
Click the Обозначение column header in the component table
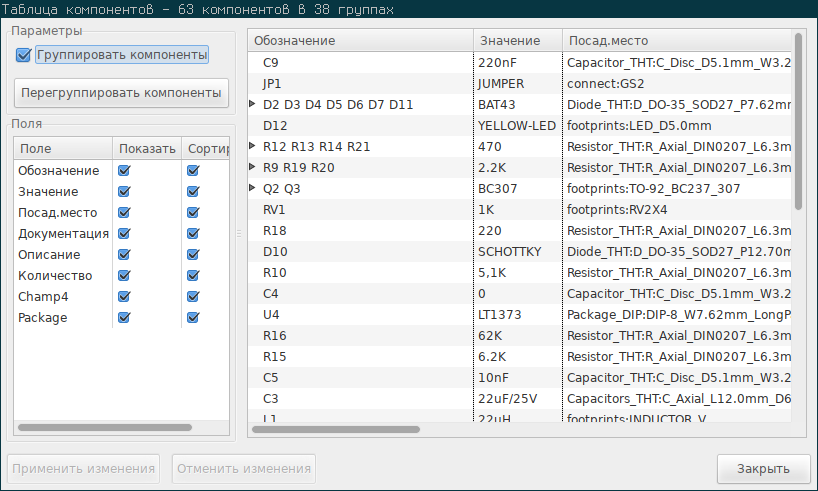click(x=360, y=41)
